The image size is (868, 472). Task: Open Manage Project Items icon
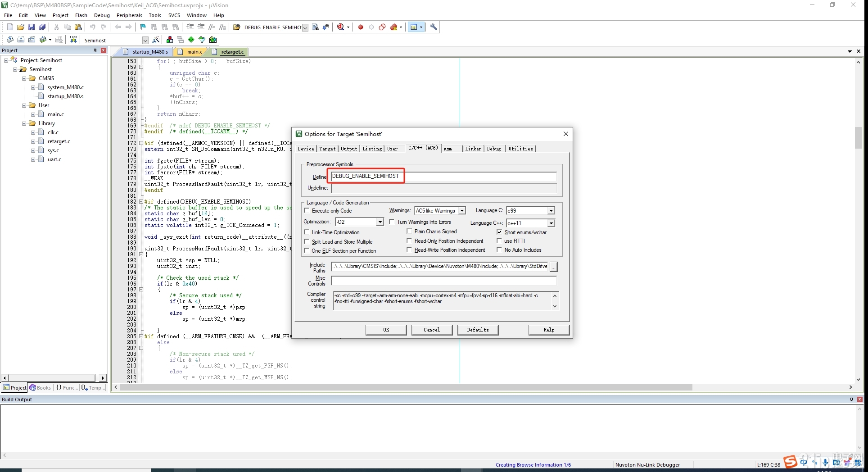pyautogui.click(x=170, y=40)
